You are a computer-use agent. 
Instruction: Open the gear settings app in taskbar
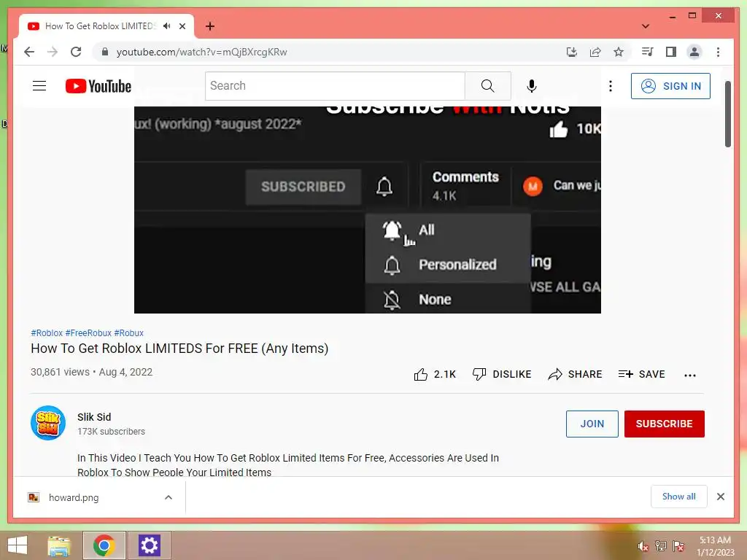(x=149, y=545)
